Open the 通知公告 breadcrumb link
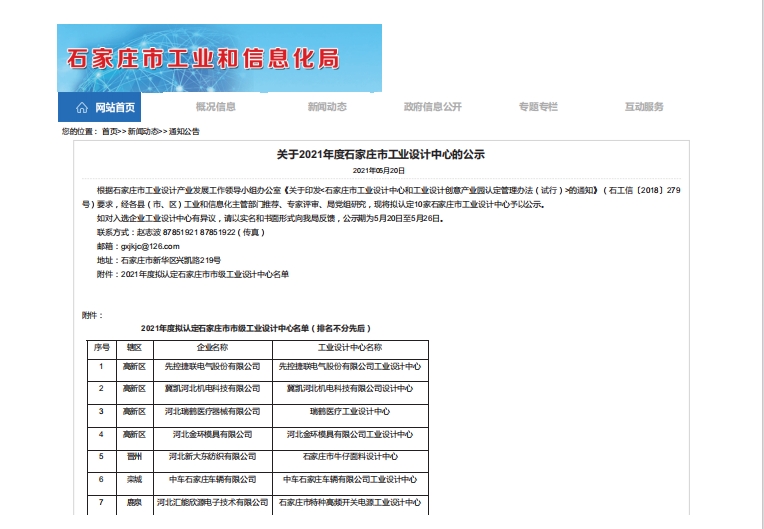764x529 pixels. (184, 132)
